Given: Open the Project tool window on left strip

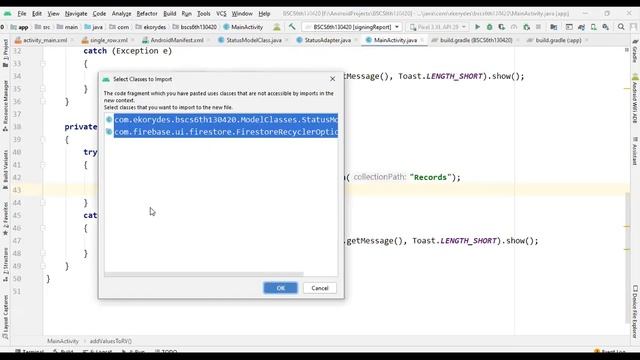Looking at the screenshot, I should click(x=5, y=53).
